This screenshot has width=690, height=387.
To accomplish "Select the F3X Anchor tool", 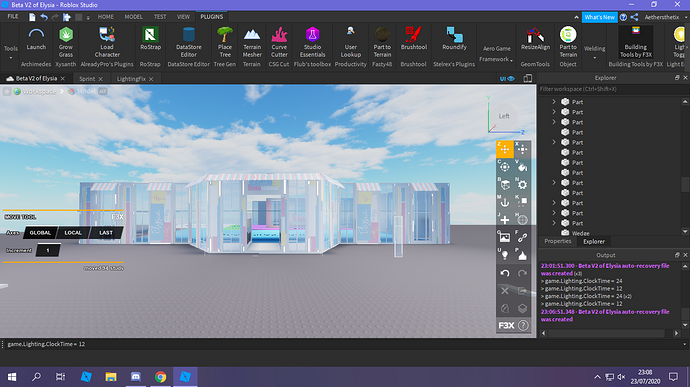I will pos(505,202).
